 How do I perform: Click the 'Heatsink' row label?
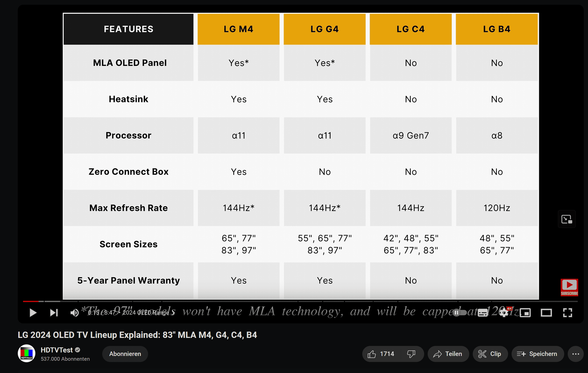click(x=129, y=99)
